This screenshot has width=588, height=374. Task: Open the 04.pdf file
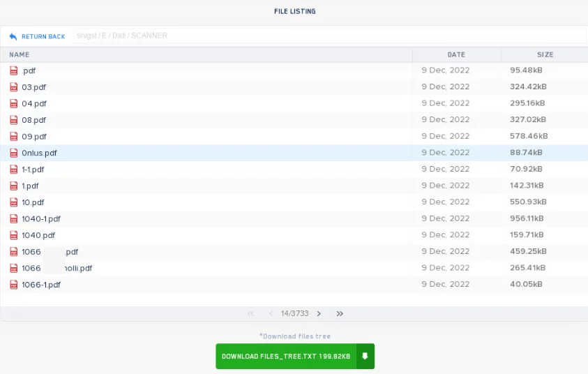34,104
